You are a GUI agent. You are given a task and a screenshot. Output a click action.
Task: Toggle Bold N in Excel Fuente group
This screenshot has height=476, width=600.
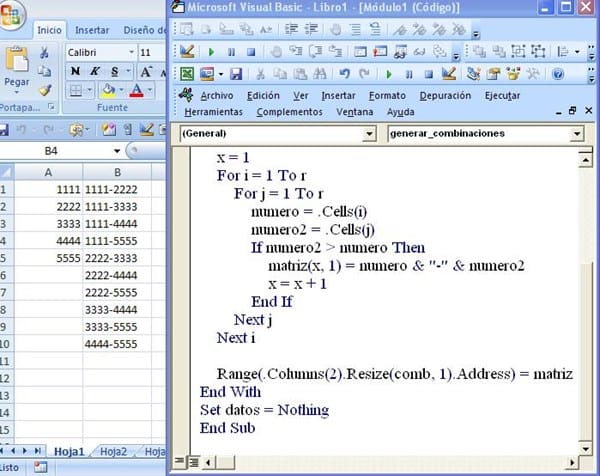click(x=75, y=71)
